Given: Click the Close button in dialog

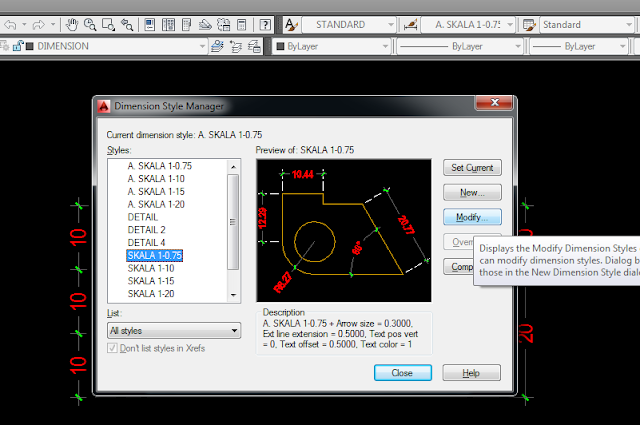Looking at the screenshot, I should click(402, 373).
